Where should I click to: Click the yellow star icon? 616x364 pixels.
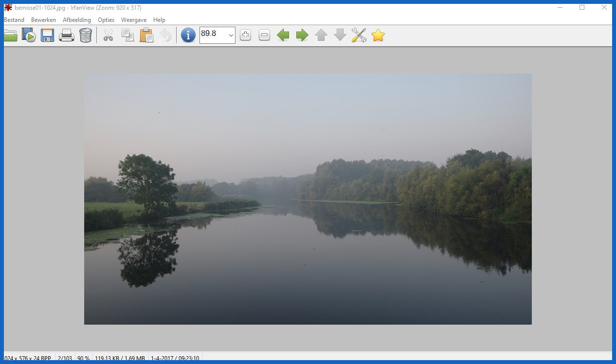tap(378, 35)
